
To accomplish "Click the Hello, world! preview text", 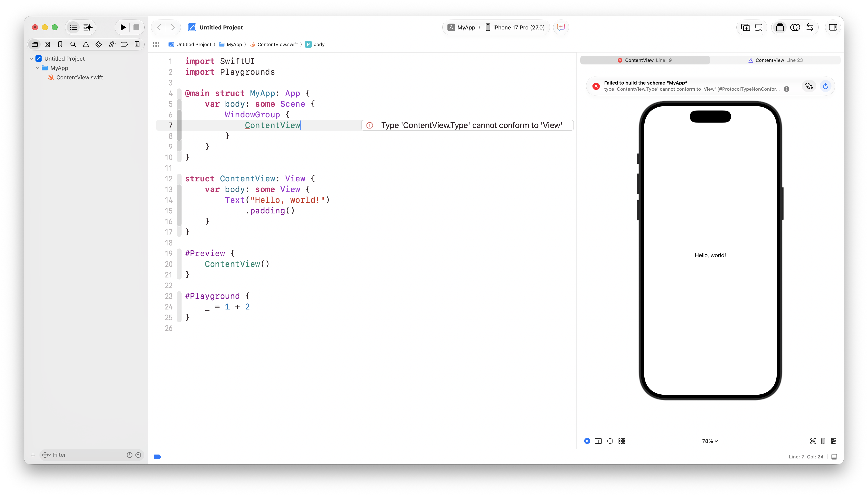I will pos(710,255).
